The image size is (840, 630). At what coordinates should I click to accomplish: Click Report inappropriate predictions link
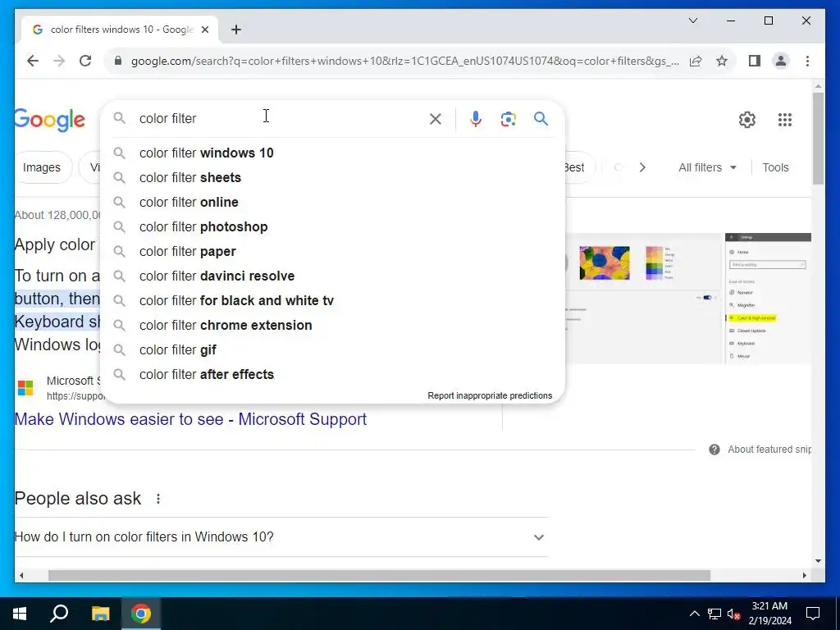490,395
